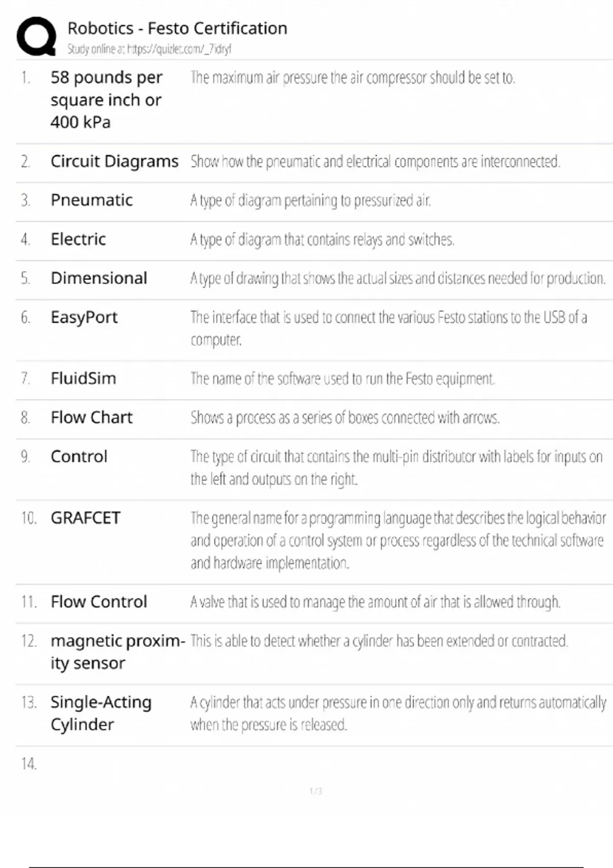Image resolution: width=613 pixels, height=868 pixels.
Task: Click the empty item number 14
Action: [x=29, y=764]
